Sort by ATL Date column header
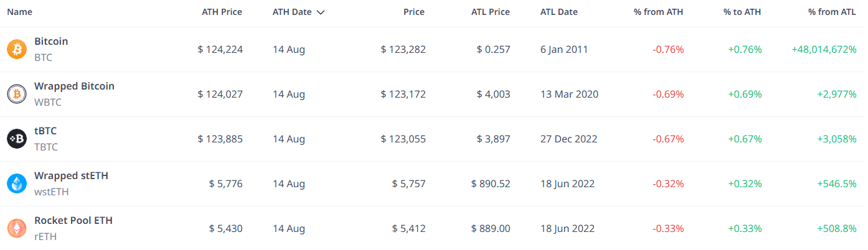868x250 pixels. point(559,12)
